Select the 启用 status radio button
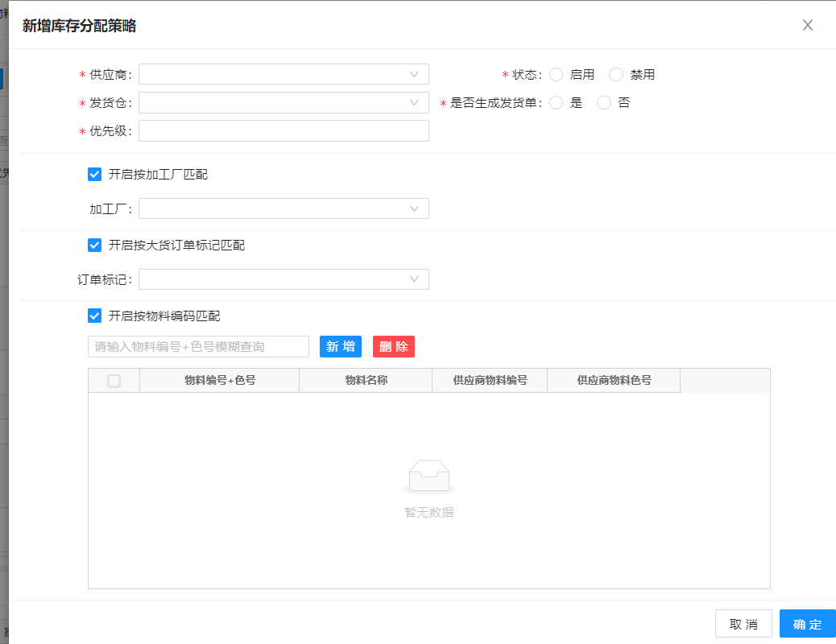The width and height of the screenshot is (836, 644). pos(556,75)
